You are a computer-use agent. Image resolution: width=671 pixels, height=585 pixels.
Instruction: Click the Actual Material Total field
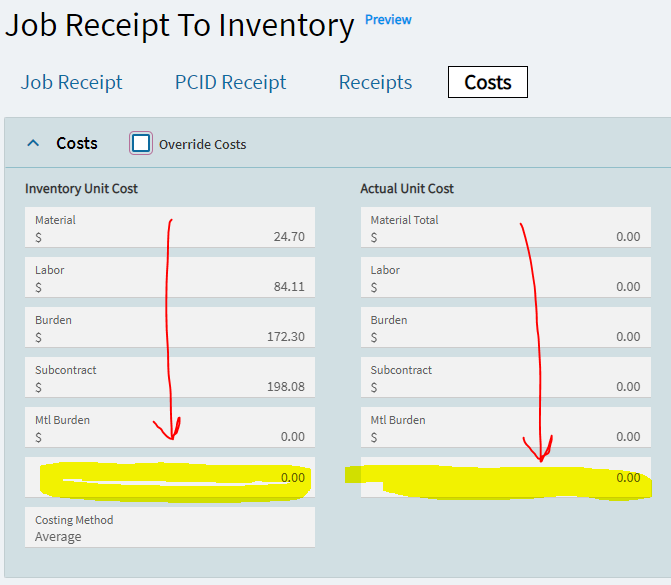point(506,227)
